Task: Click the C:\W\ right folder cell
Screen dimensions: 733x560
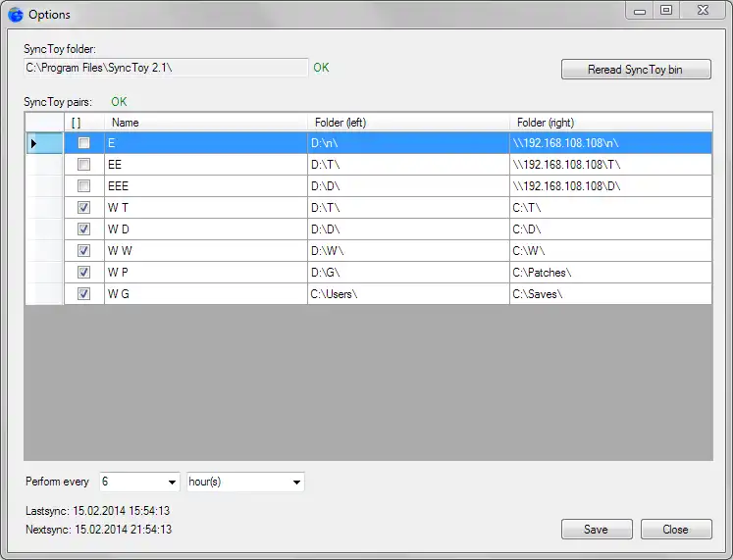Action: (610, 251)
